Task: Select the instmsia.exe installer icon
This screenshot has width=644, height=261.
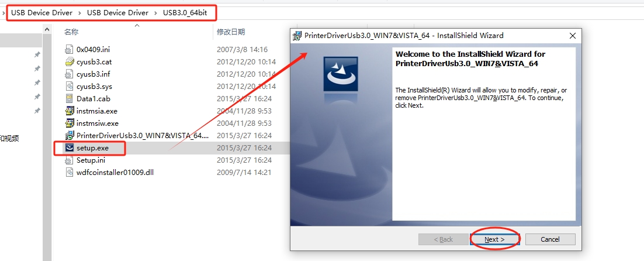Action: coord(70,111)
